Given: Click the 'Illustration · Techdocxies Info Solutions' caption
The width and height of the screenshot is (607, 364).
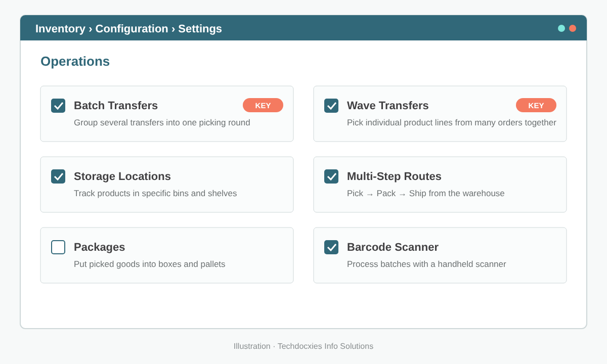Looking at the screenshot, I should (303, 346).
